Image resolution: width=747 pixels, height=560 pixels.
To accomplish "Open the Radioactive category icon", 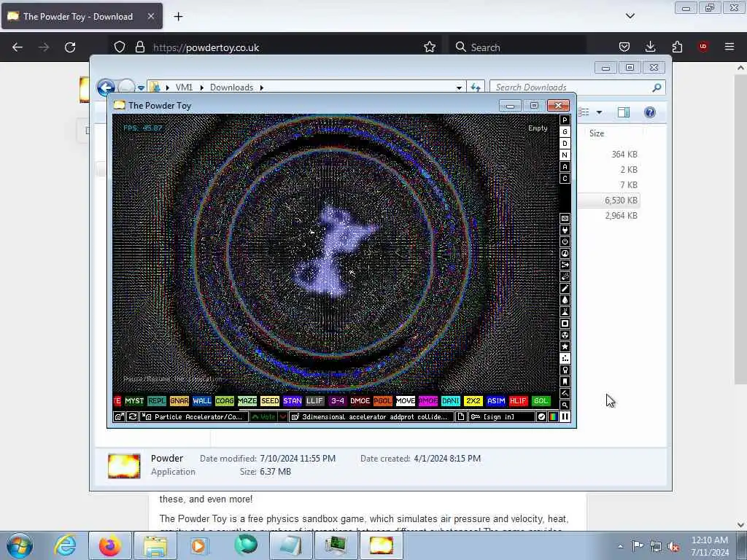I will (x=565, y=335).
